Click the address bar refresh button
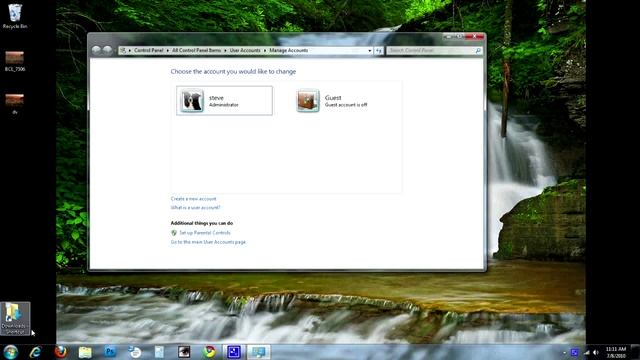 pyautogui.click(x=379, y=51)
